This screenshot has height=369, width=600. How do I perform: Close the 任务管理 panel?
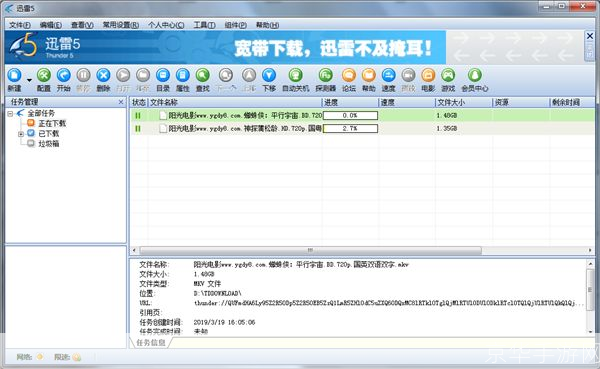[121, 102]
